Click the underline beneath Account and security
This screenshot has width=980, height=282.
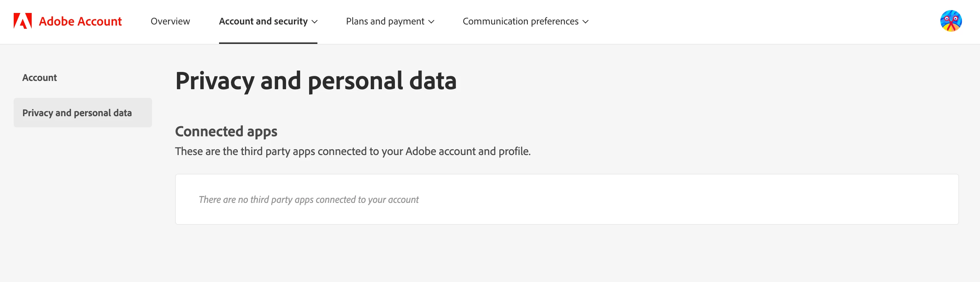(268, 43)
